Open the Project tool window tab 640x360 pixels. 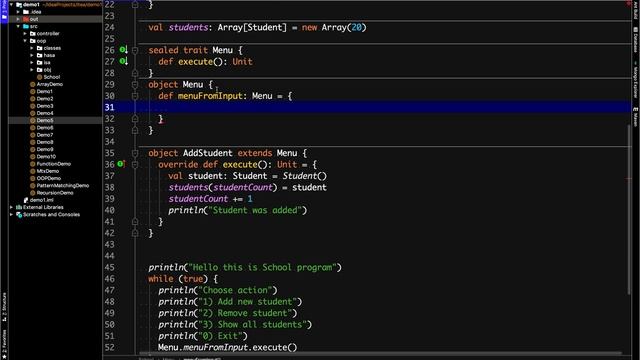4,12
